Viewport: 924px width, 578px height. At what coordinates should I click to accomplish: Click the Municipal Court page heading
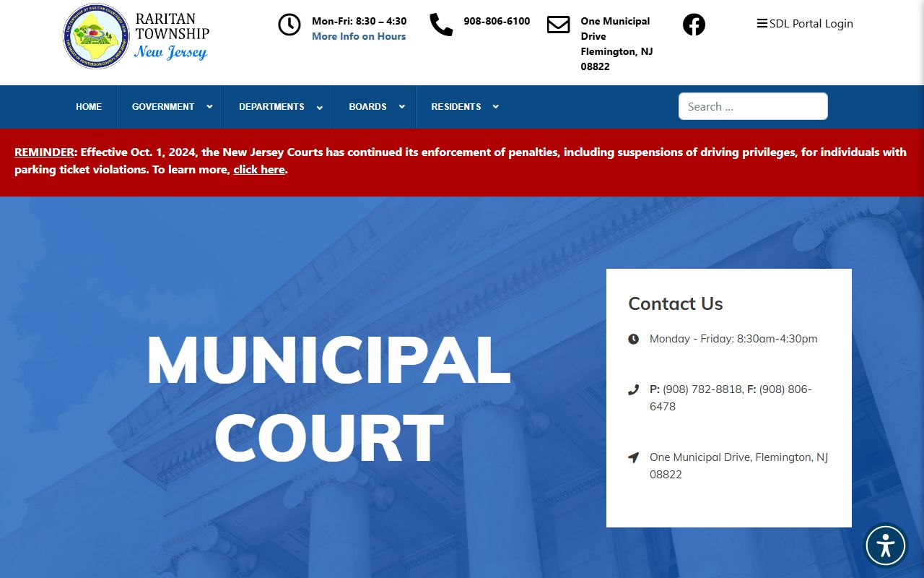[328, 400]
